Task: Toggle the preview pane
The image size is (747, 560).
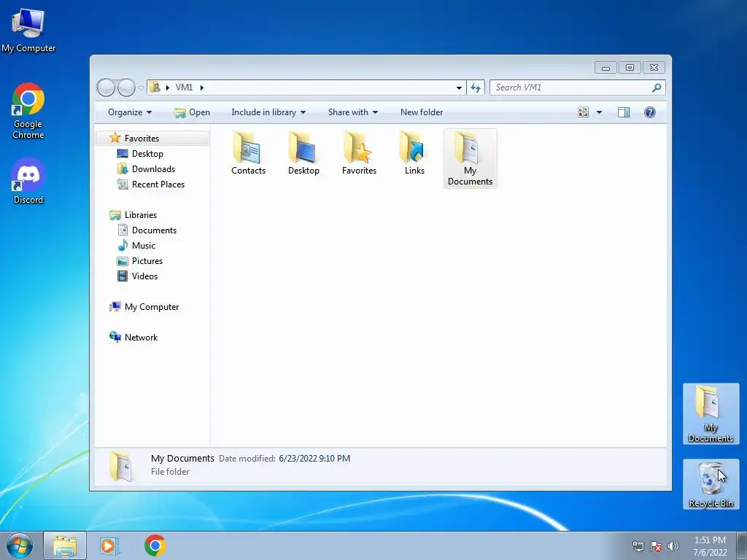Action: 624,112
